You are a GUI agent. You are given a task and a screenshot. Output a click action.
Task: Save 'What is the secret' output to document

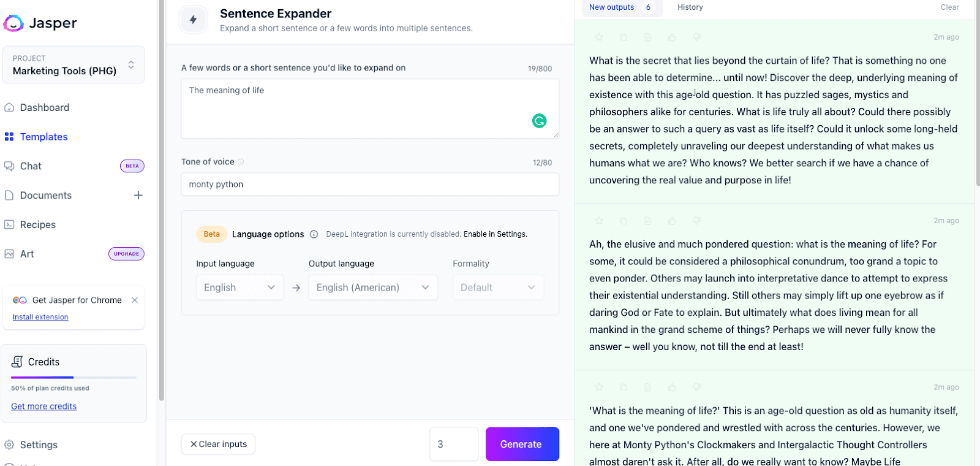point(647,37)
